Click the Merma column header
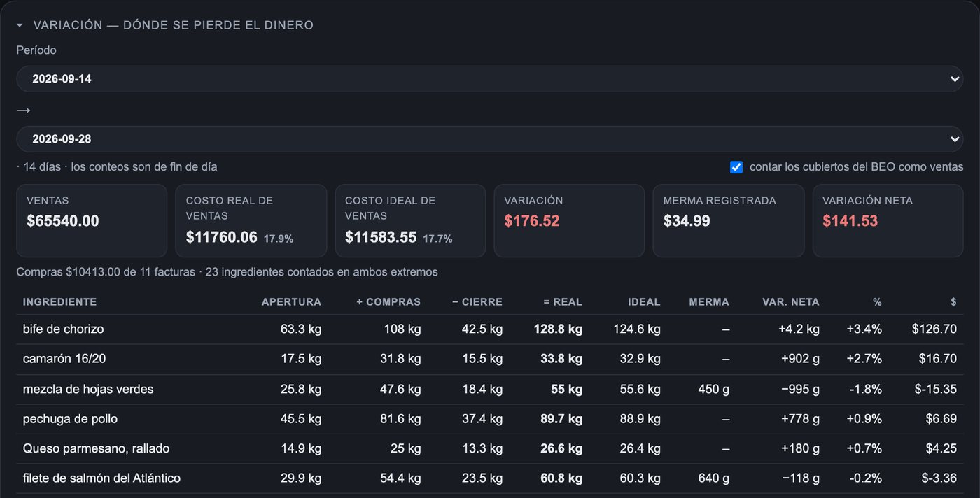The width and height of the screenshot is (980, 498). pos(709,302)
